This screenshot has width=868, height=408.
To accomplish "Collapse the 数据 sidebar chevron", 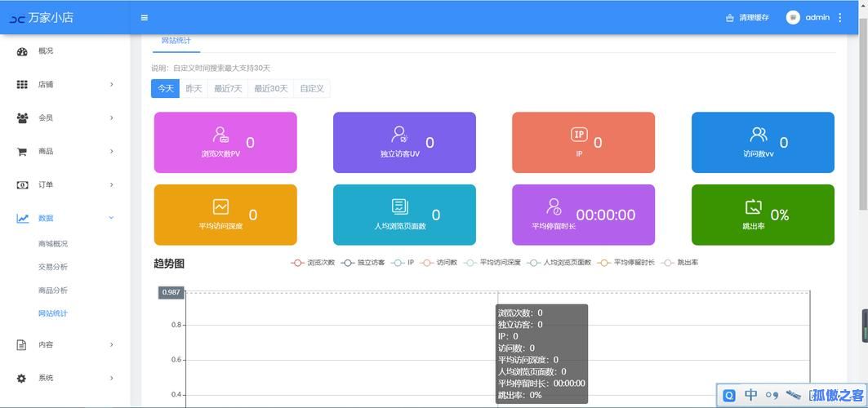I will pos(111,219).
